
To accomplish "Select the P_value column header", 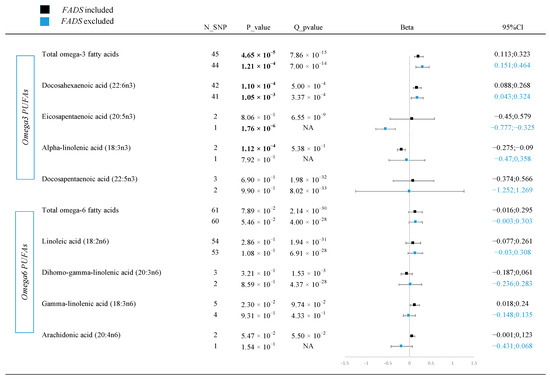I will click(x=258, y=27).
